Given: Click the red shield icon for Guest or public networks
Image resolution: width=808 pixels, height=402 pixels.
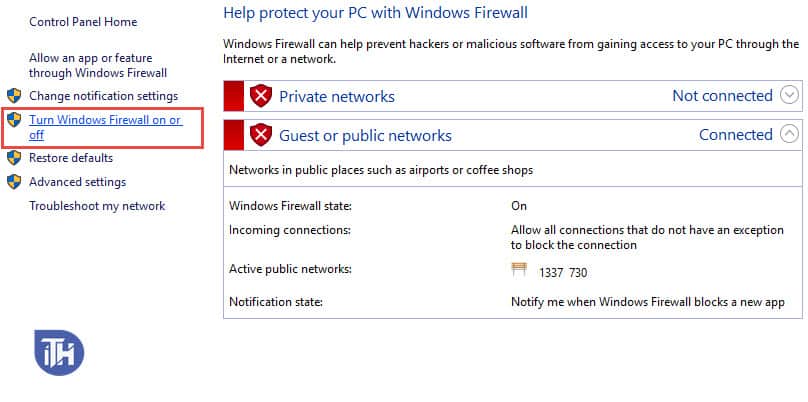Looking at the screenshot, I should tap(261, 135).
